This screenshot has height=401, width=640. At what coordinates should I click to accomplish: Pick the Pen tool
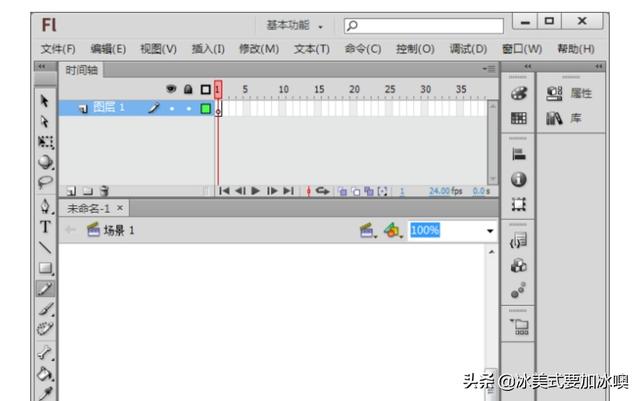click(x=46, y=206)
